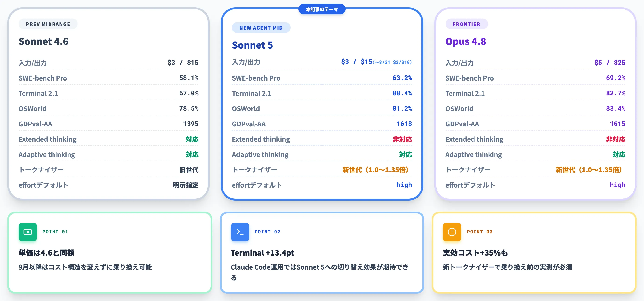The height and width of the screenshot is (301, 644).
Task: Click Sonnet 5 effort default 'high'
Action: click(x=404, y=185)
